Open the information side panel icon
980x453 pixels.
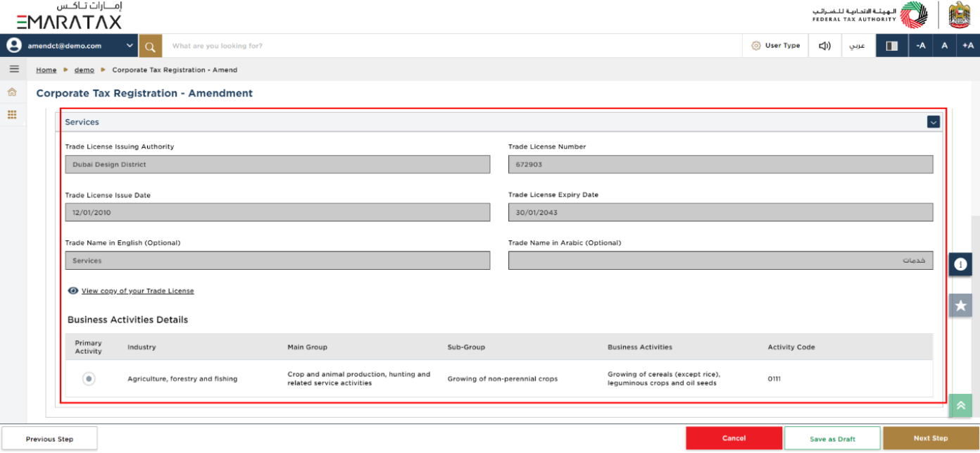coord(960,264)
